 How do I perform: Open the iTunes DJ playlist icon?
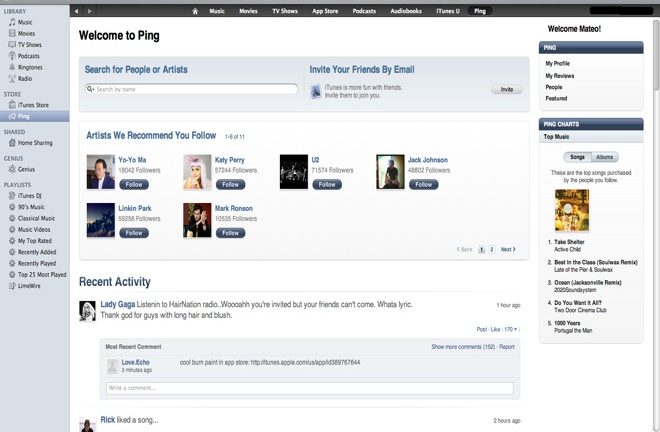[12, 196]
